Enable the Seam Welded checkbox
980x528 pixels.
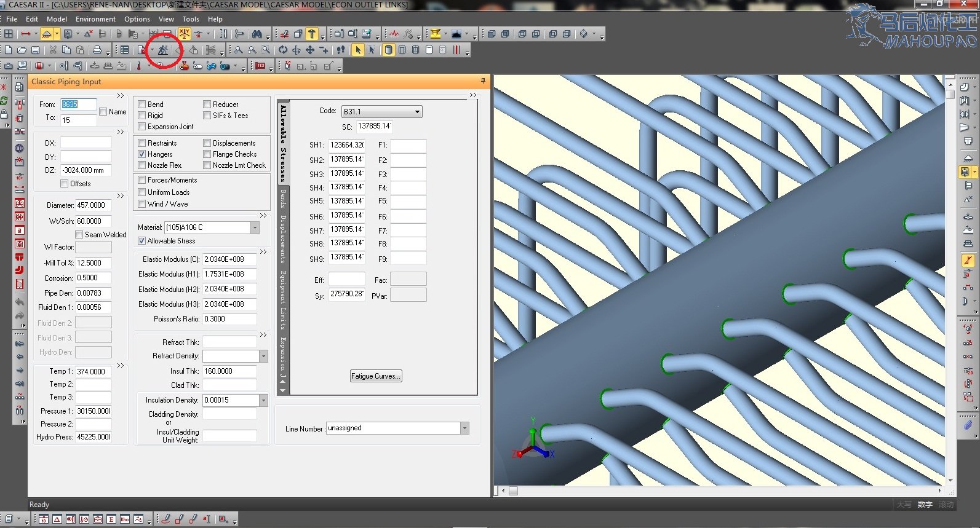pos(79,235)
